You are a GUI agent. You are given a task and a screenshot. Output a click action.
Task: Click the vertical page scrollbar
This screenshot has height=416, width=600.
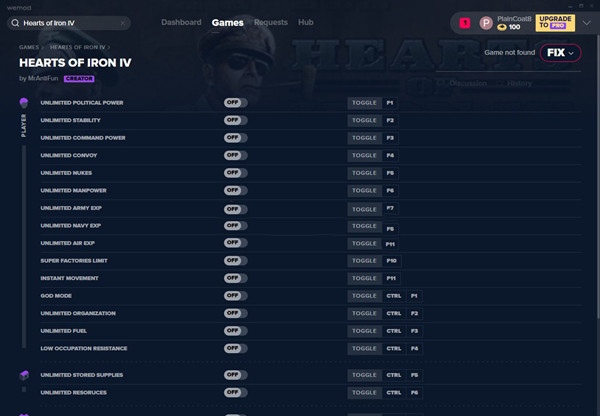[598, 176]
